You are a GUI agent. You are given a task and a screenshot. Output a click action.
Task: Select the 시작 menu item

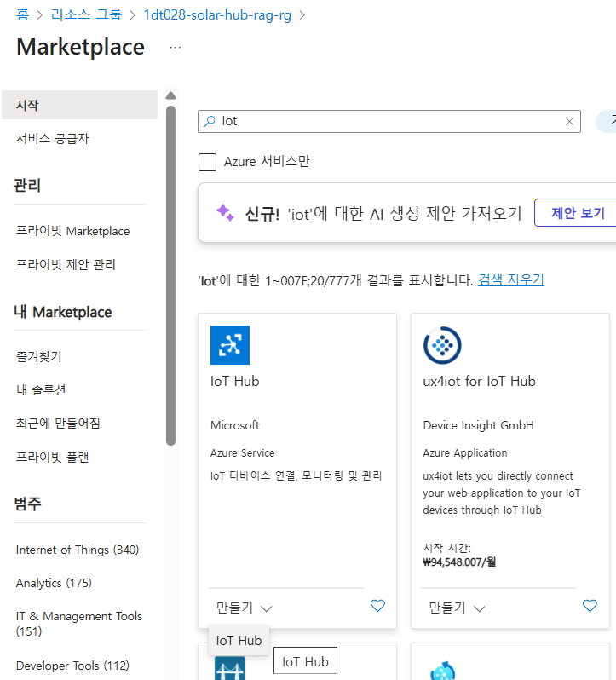[80, 105]
